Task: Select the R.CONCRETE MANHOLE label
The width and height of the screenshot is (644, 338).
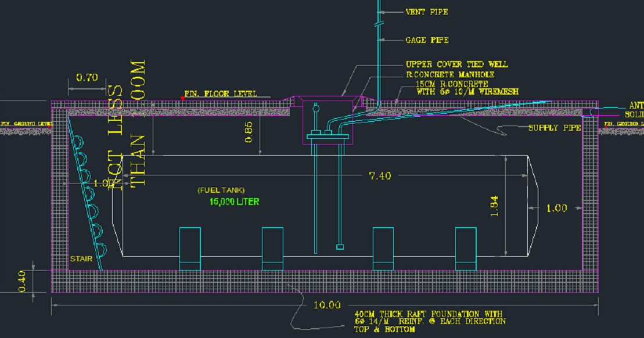Action: point(451,74)
